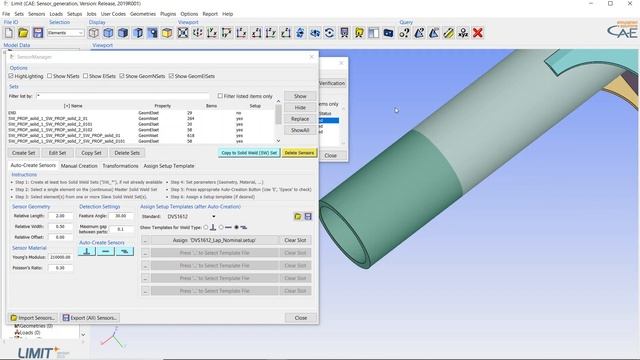Screen dimensions: 640x360
Task: Click the tree/hierarchy query icon
Action: tap(463, 33)
